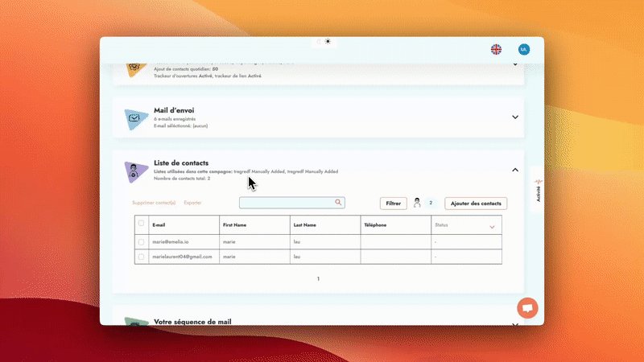
Task: Expand the Mail d'envoi section
Action: click(515, 117)
